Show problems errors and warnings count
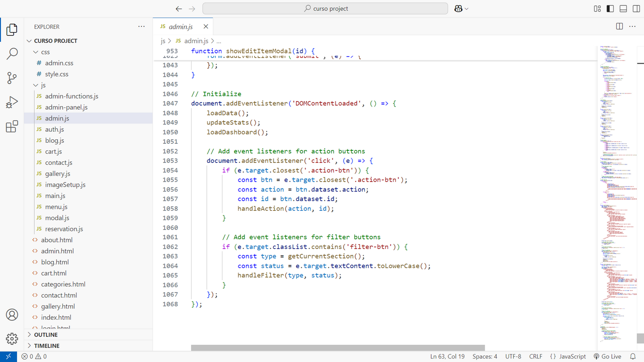 [34, 356]
